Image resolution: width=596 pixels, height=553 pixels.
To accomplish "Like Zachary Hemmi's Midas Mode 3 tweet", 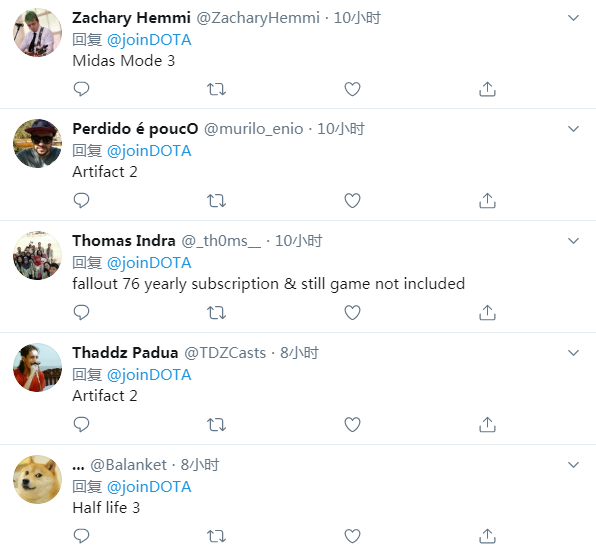I will (352, 89).
